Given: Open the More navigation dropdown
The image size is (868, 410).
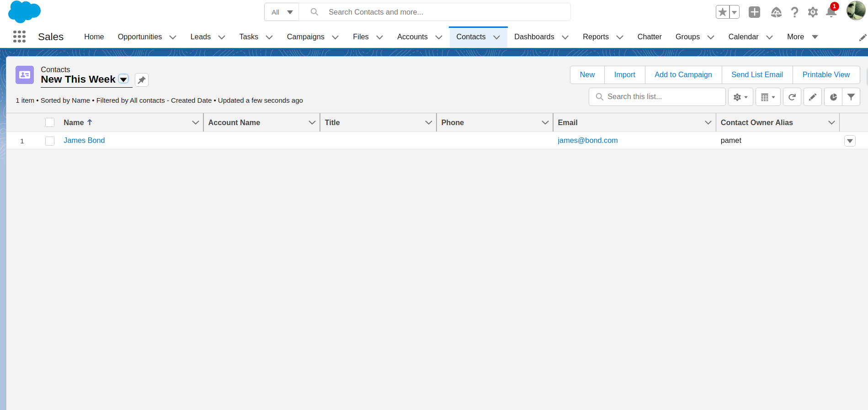Looking at the screenshot, I should tap(802, 37).
